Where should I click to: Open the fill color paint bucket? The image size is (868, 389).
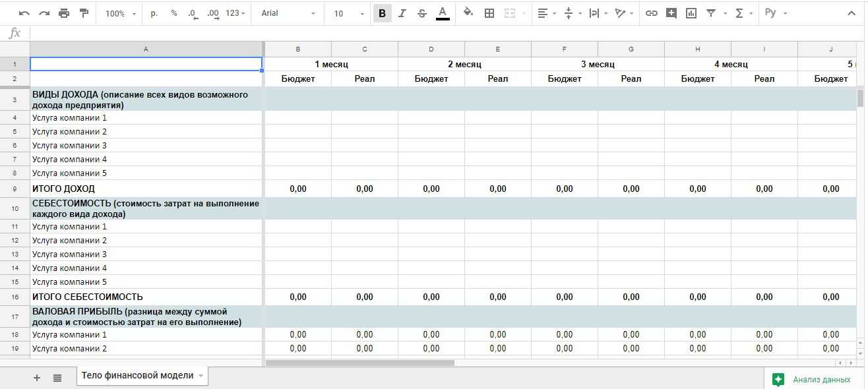click(x=468, y=13)
